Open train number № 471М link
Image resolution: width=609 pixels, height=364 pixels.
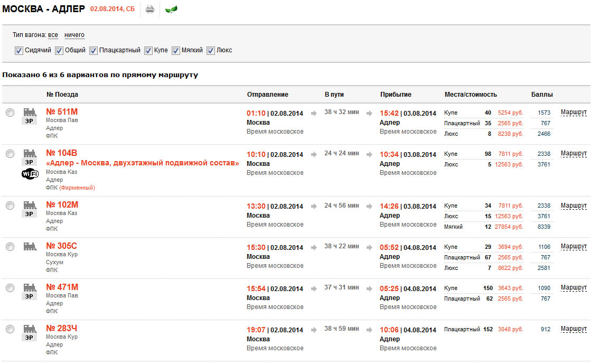pos(62,287)
